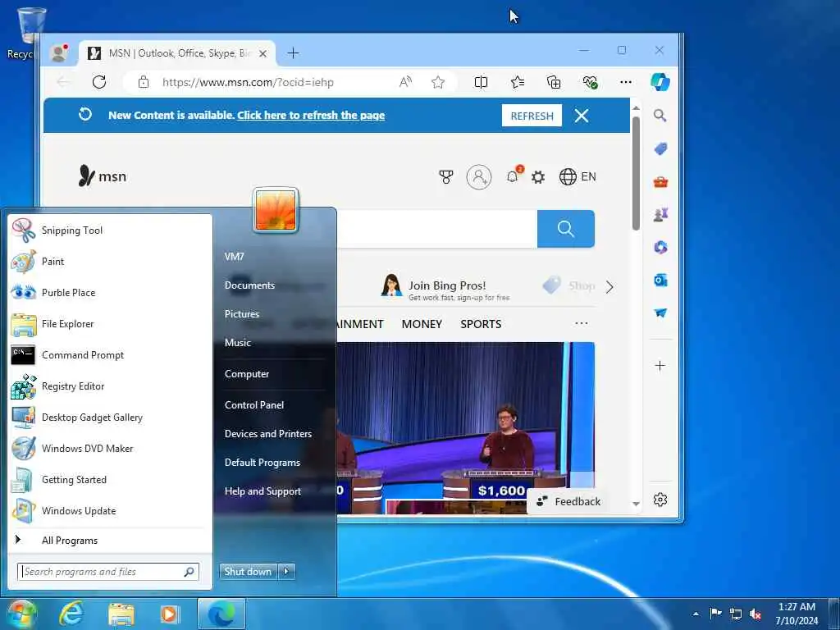The image size is (840, 630).
Task: Click the Action Center flag icon
Action: point(715,614)
